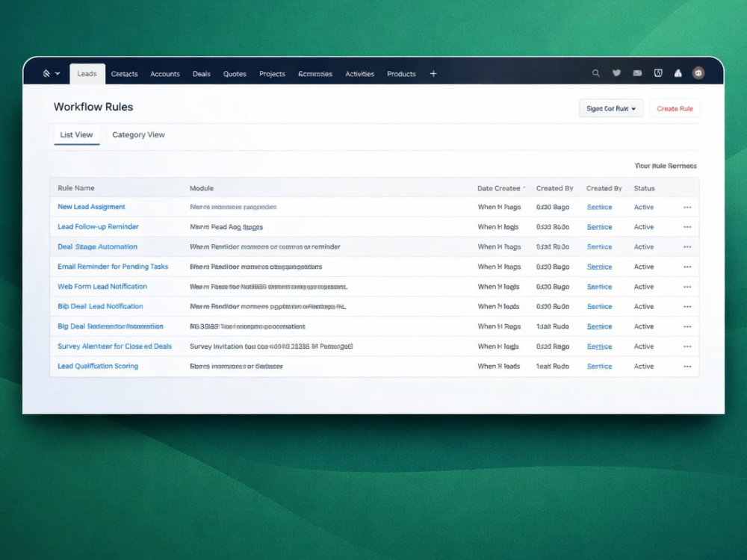Switch to the Leads tab
This screenshot has height=560, width=747.
point(87,74)
